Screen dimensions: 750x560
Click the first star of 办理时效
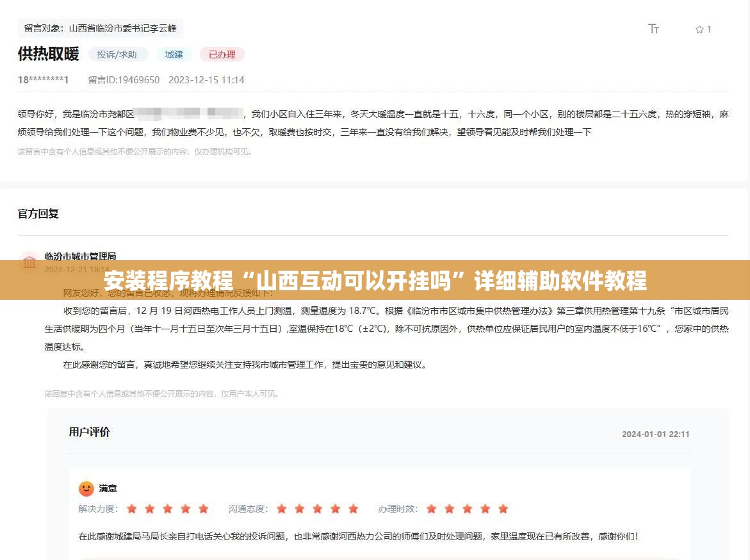432,508
